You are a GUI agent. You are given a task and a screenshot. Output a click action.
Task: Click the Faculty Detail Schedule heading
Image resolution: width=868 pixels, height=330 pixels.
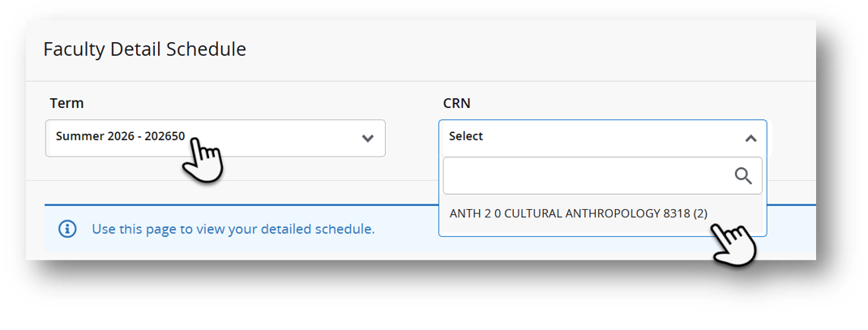pos(144,49)
